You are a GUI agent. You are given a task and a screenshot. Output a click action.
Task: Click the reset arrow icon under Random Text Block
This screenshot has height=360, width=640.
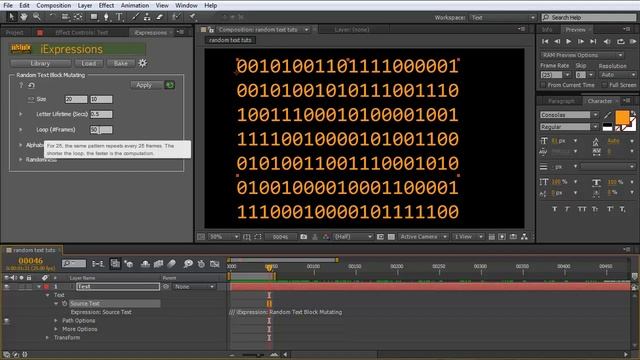point(31,85)
